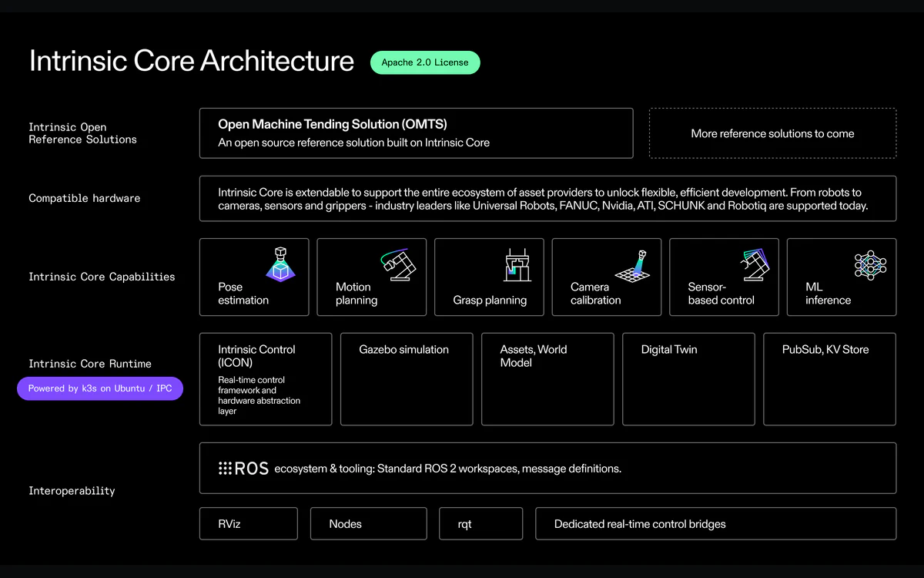The height and width of the screenshot is (578, 924).
Task: Click the Compatible hardware label
Action: 85,198
